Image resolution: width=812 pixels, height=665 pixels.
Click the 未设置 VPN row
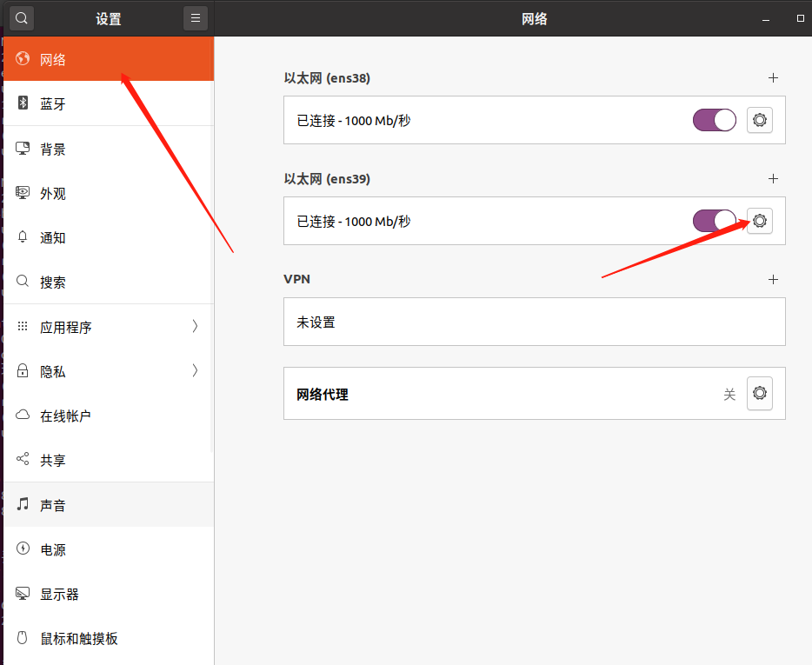pos(535,322)
